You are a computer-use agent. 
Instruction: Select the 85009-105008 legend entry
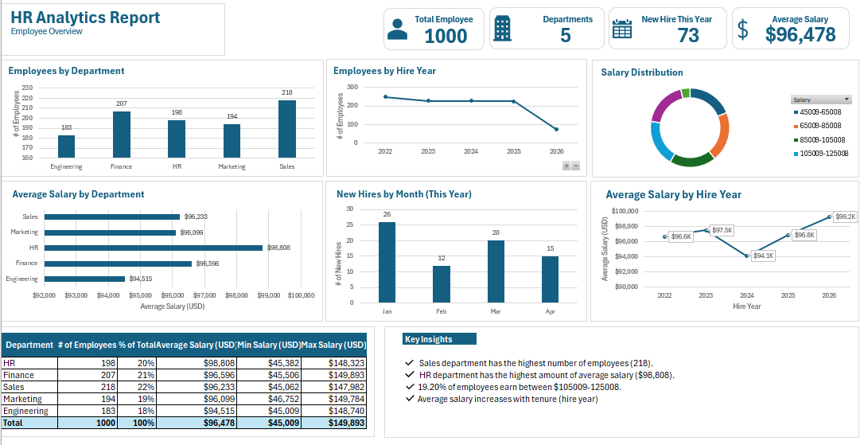tap(819, 139)
